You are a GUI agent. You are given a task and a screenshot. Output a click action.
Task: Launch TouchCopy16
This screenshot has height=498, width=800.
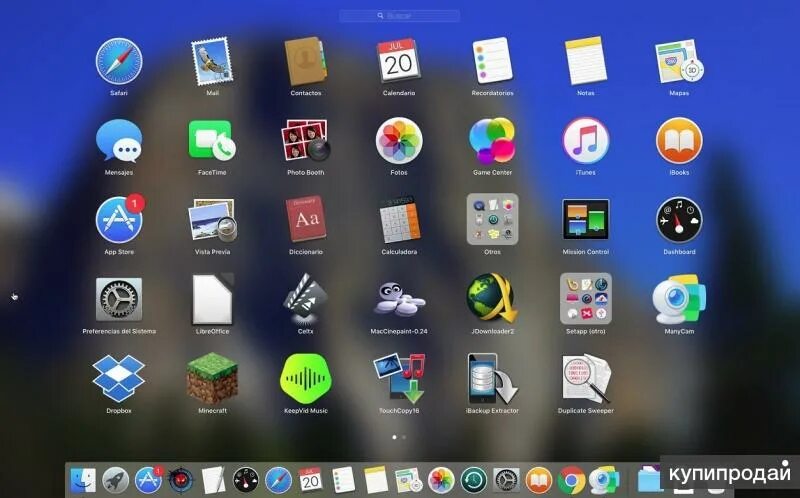(399, 379)
